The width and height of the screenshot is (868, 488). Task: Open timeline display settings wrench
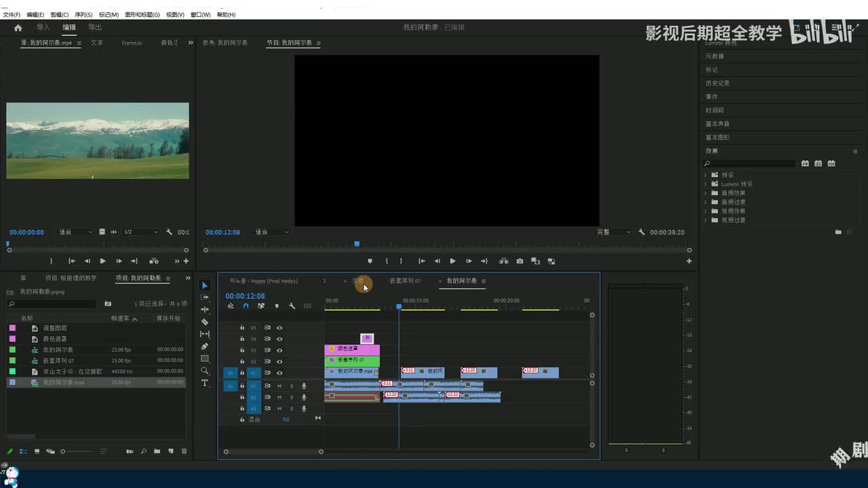point(292,306)
